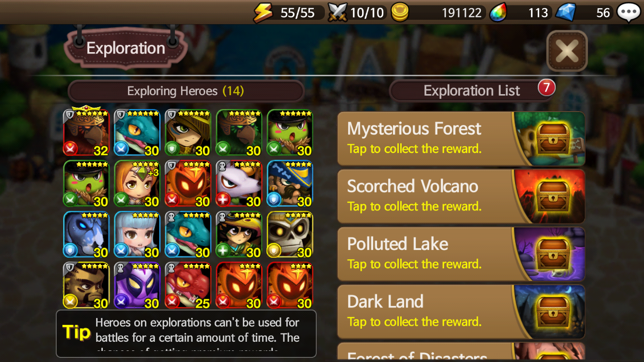This screenshot has width=644, height=362.
Task: Tap the Tip message box
Action: click(186, 334)
